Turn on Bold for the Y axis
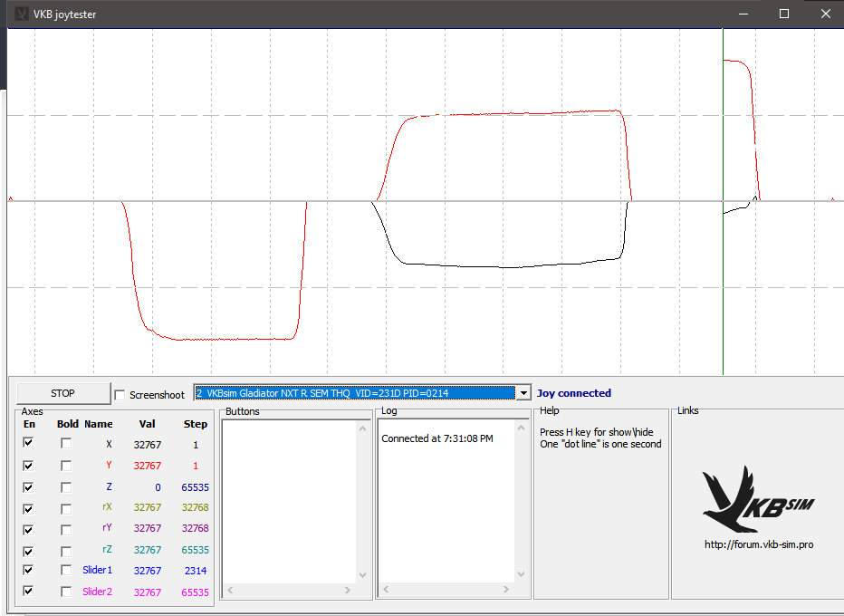 coord(66,465)
